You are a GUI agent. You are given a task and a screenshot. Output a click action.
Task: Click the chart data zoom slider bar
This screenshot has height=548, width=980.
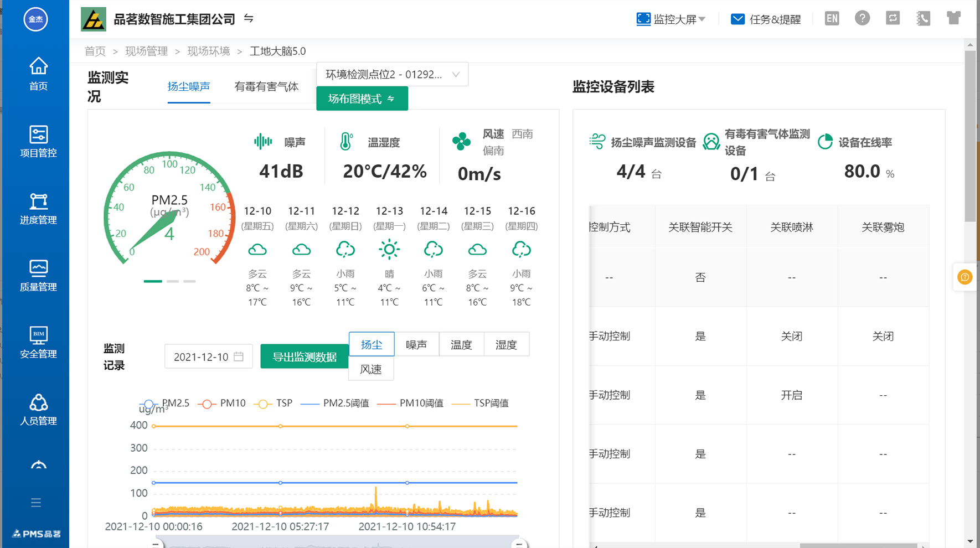338,542
